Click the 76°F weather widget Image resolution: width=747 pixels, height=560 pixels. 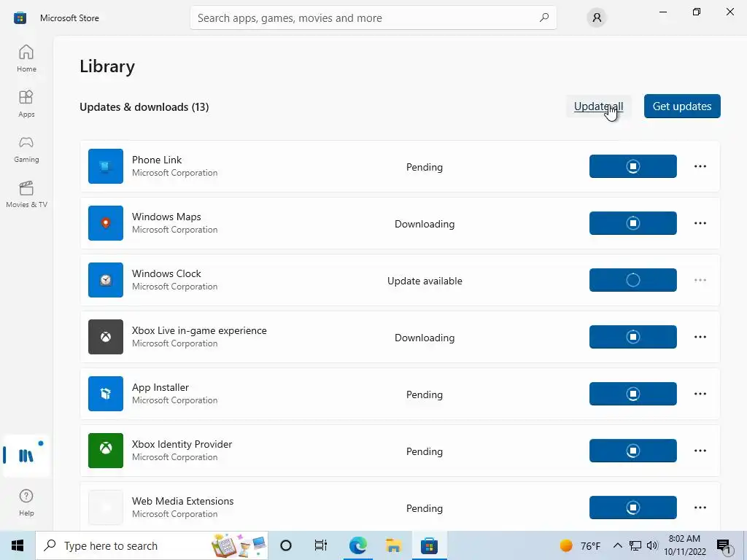pyautogui.click(x=580, y=545)
